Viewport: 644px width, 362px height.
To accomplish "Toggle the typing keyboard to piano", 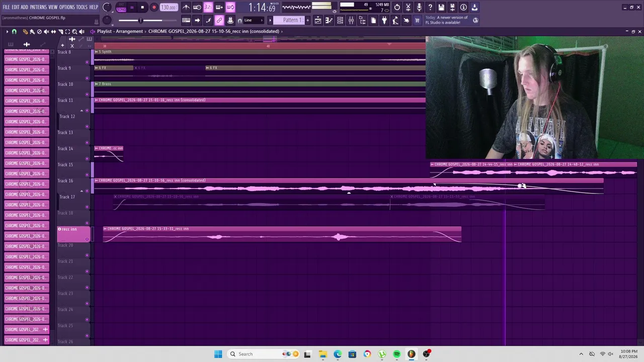I will (x=186, y=20).
